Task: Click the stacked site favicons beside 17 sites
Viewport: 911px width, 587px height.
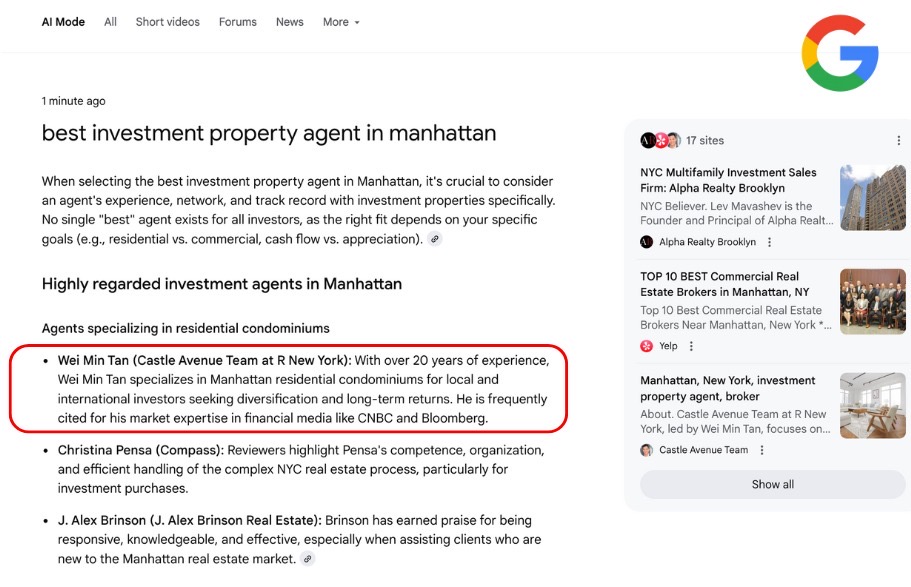Action: 660,141
